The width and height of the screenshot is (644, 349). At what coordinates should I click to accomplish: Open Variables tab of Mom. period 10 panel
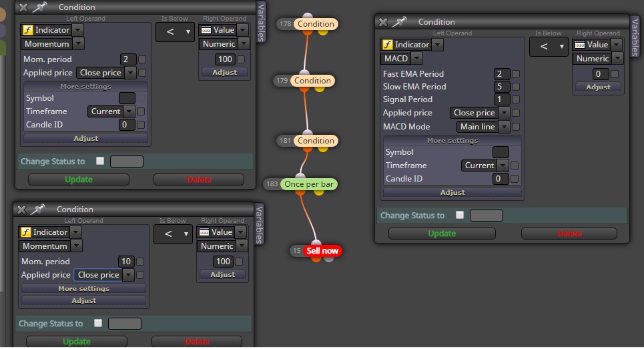pos(259,225)
